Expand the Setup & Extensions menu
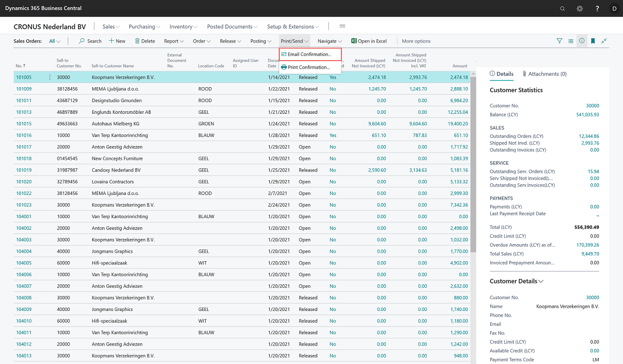 [x=293, y=27]
